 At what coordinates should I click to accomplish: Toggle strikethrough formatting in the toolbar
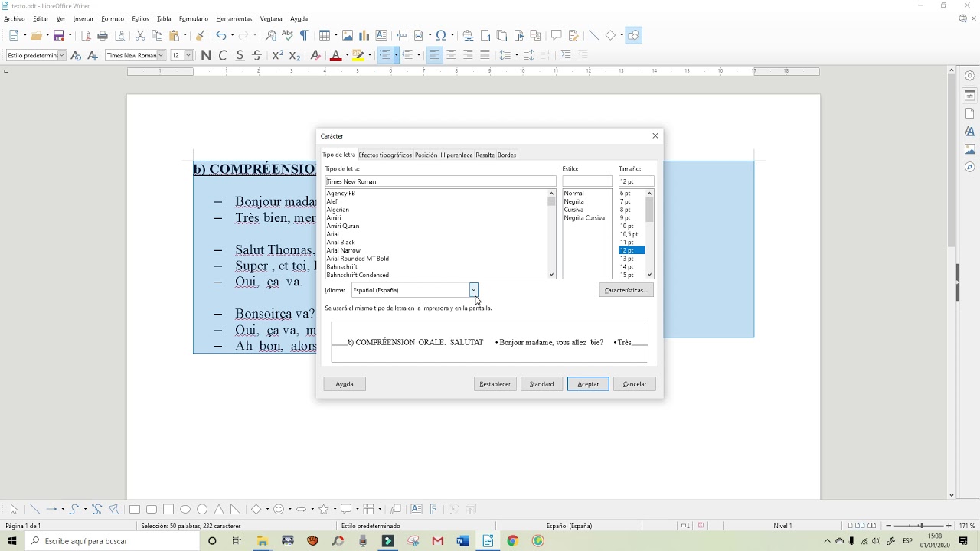click(256, 55)
